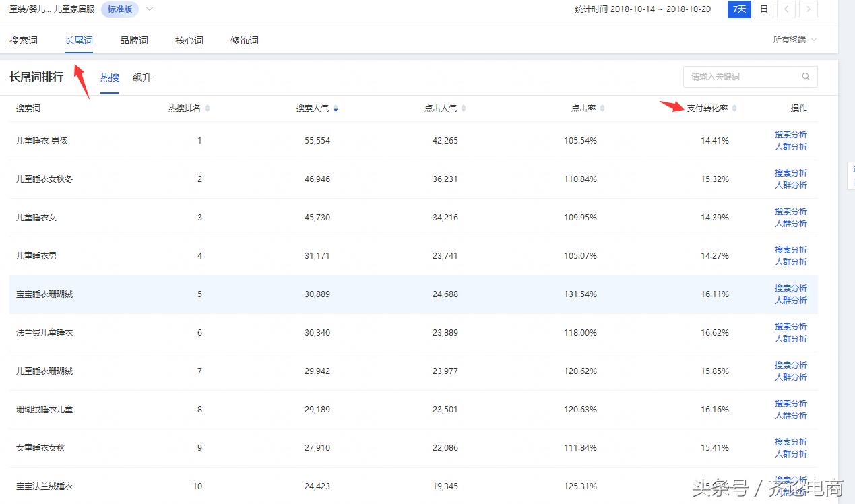Sort by 点击率 column sort icon
The width and height of the screenshot is (855, 504).
pyautogui.click(x=602, y=108)
